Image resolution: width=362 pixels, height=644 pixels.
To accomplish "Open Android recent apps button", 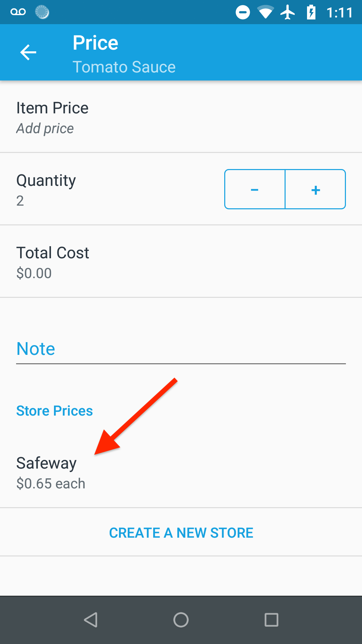I will click(271, 620).
